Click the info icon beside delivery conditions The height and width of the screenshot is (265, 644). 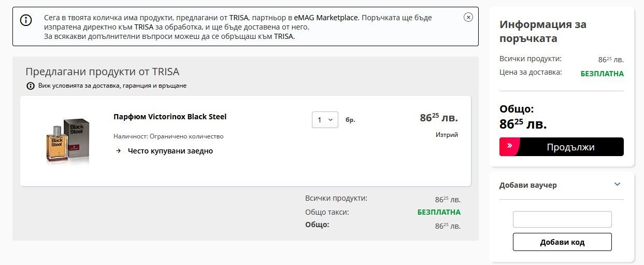pos(31,86)
